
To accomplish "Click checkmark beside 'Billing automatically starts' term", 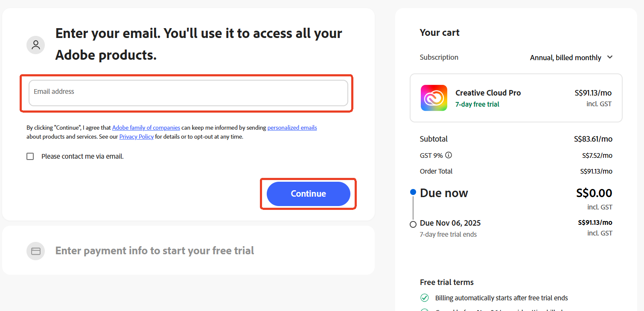I will (x=424, y=297).
